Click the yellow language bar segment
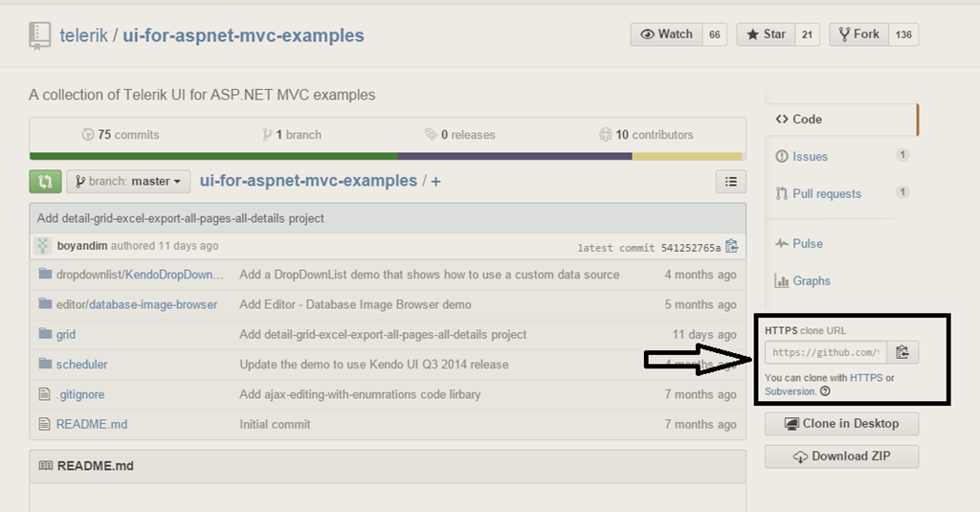Image resolution: width=980 pixels, height=512 pixels. [x=687, y=156]
